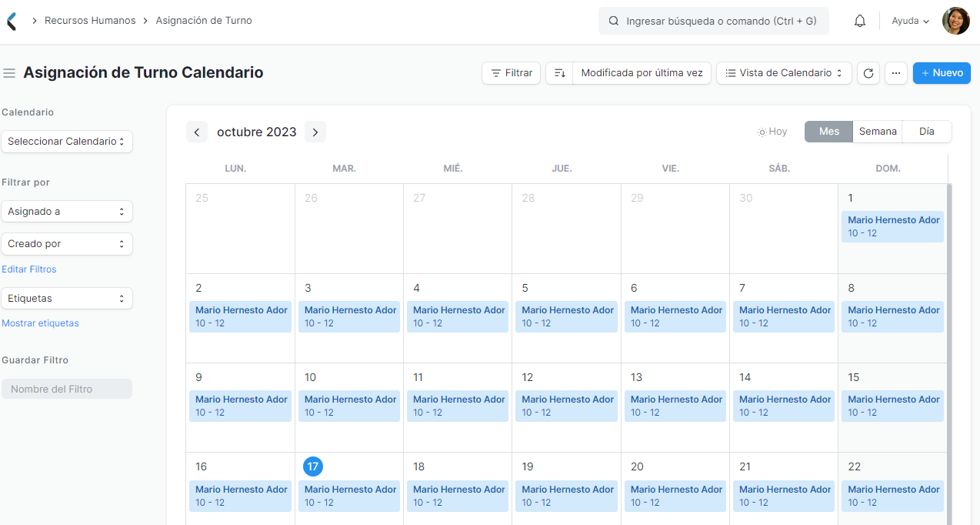980x525 pixels.
Task: Open the Seleccionar Calendario dropdown
Action: 67,141
